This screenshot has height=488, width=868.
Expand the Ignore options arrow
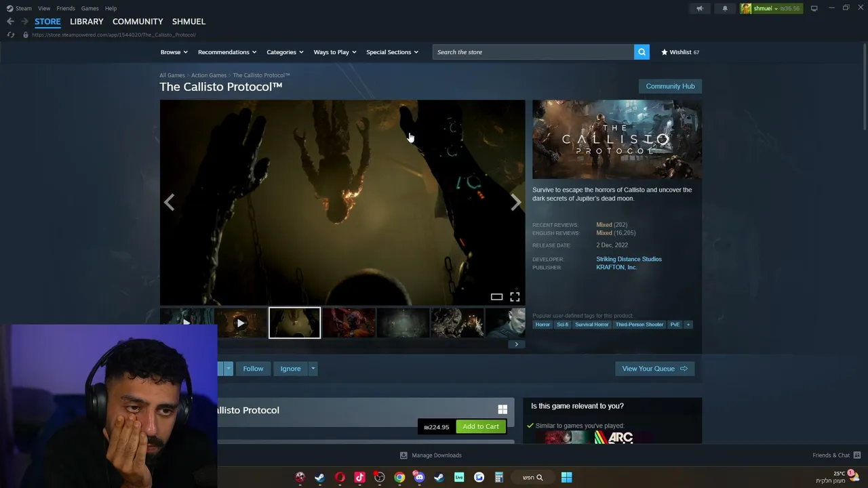(313, 369)
